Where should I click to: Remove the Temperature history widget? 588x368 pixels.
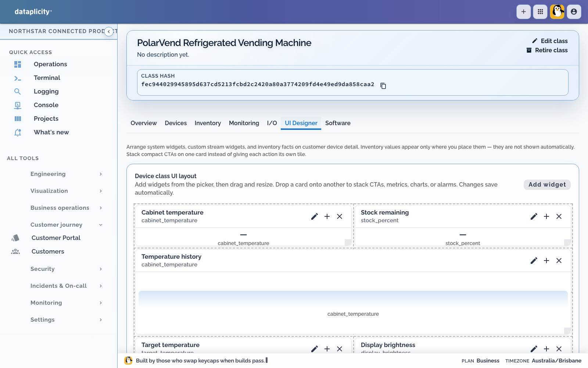[559, 261]
